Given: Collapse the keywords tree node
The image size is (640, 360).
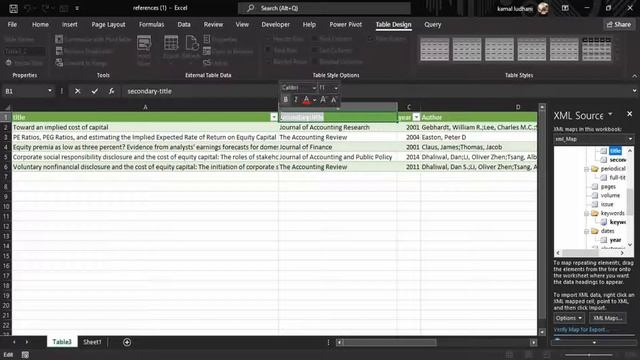Looking at the screenshot, I should (x=587, y=213).
